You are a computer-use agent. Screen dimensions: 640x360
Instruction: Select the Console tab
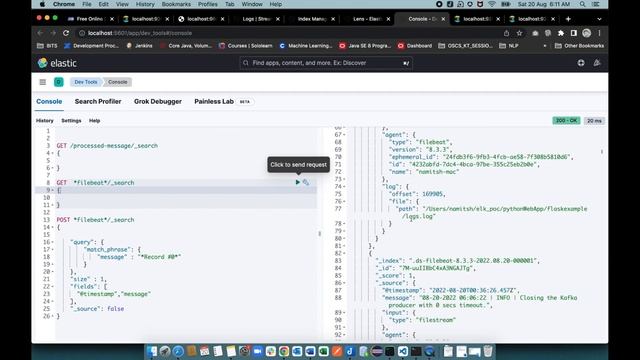click(x=49, y=101)
